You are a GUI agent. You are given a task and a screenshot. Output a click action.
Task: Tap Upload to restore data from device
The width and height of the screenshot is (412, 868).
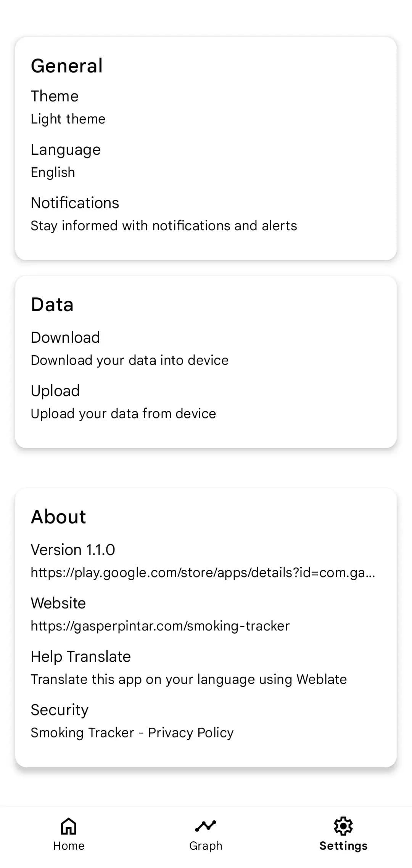click(55, 390)
